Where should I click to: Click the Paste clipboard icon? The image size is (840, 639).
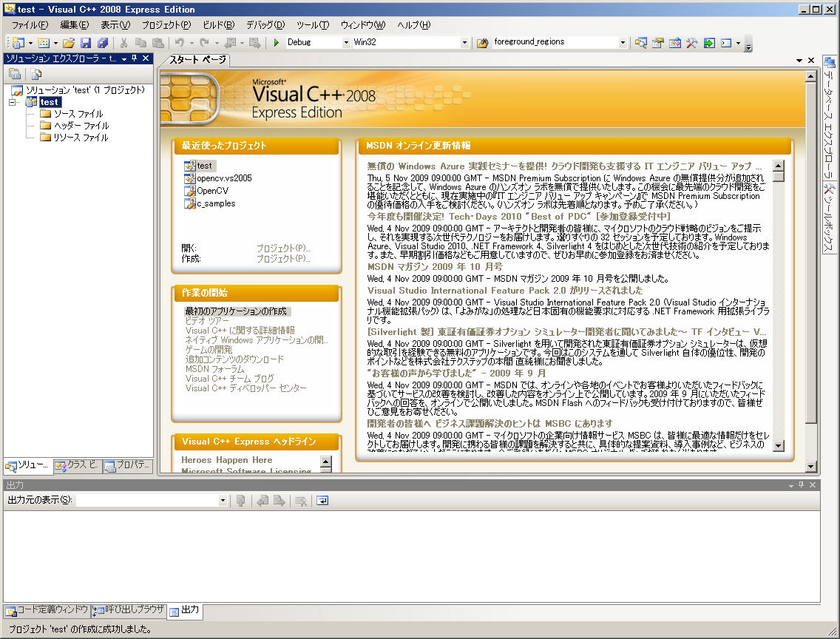pos(158,42)
